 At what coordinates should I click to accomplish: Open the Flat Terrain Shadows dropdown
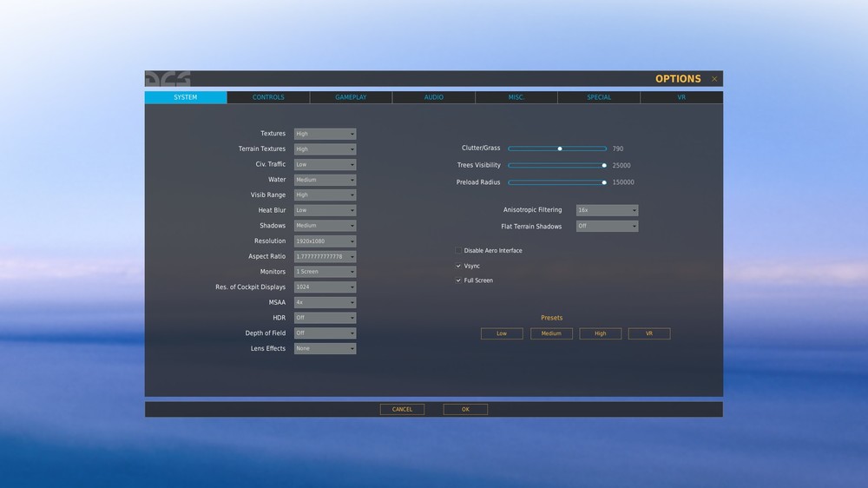pos(607,226)
